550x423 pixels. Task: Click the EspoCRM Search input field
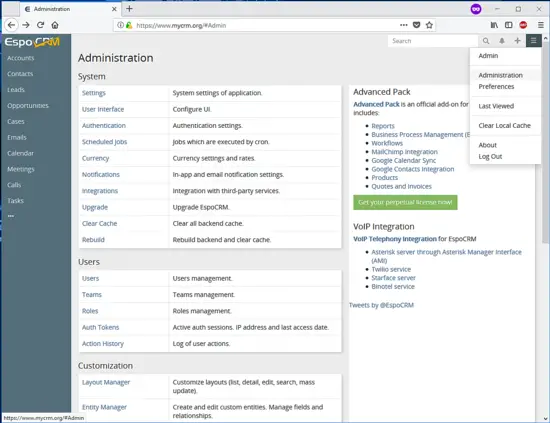point(433,41)
